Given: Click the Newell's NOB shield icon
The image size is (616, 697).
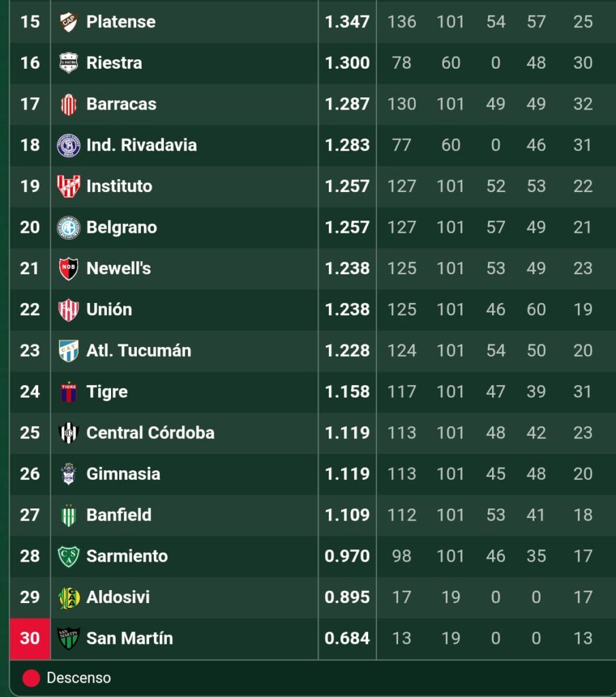Looking at the screenshot, I should pyautogui.click(x=69, y=268).
